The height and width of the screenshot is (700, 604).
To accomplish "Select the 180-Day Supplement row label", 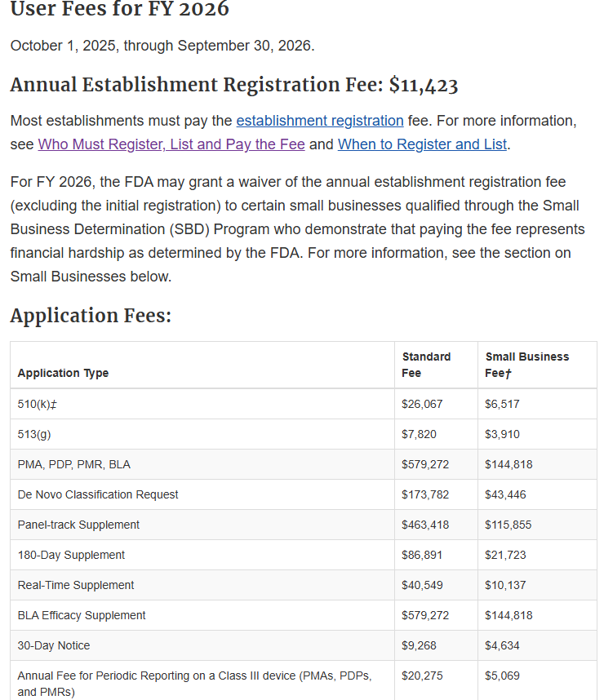I will (x=71, y=555).
